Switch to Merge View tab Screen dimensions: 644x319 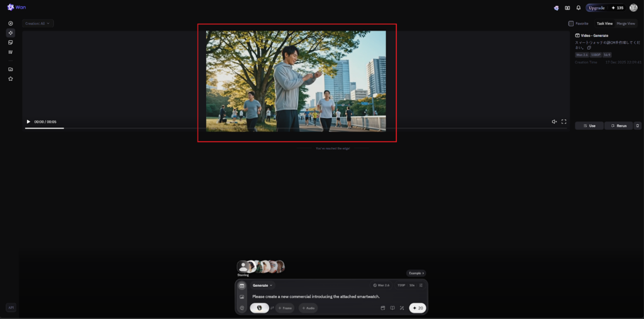tap(626, 23)
